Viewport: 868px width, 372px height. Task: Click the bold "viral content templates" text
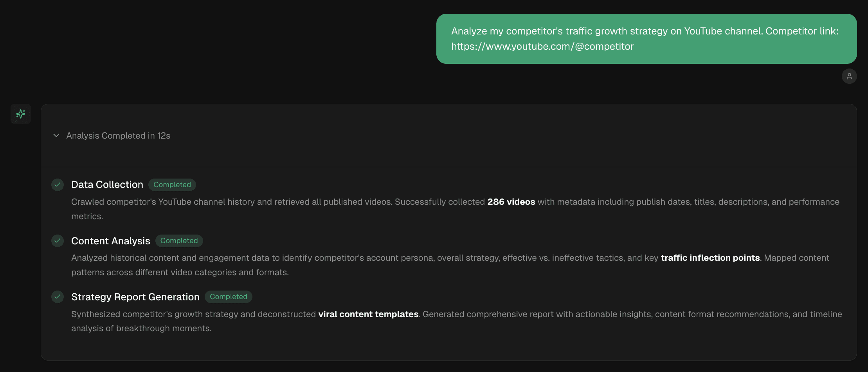click(x=368, y=314)
